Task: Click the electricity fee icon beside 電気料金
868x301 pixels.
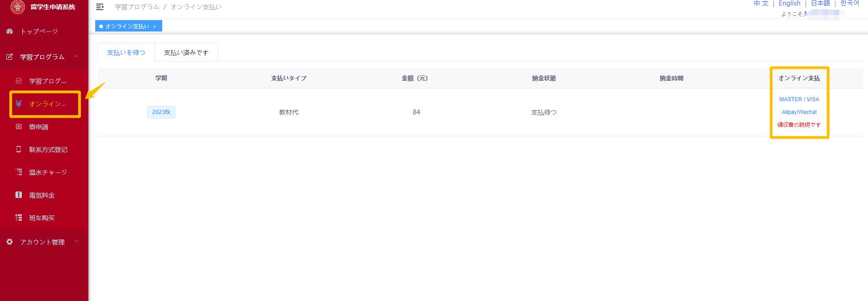Action: pos(19,195)
